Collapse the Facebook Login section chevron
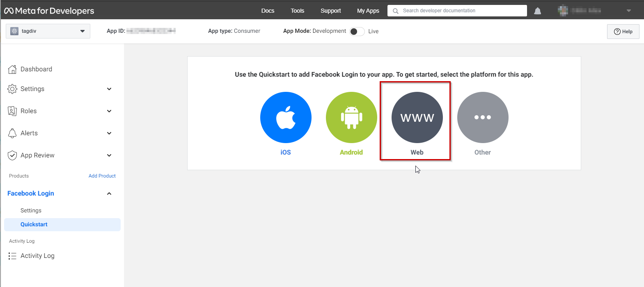 click(x=109, y=194)
